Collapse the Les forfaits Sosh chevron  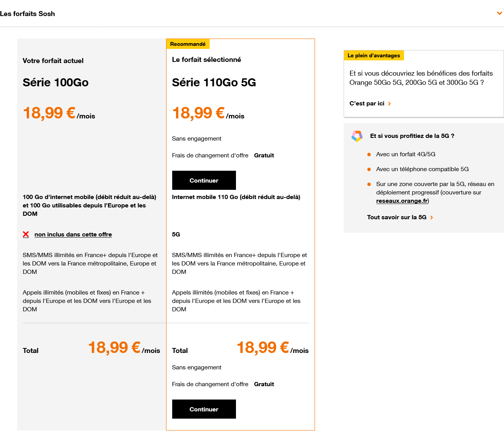(x=499, y=13)
